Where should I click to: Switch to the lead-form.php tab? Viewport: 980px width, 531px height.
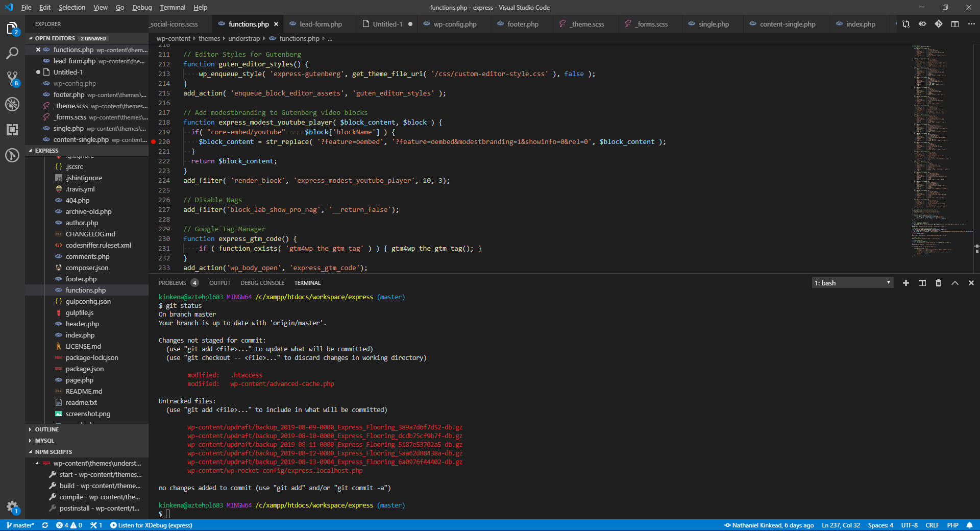(x=315, y=24)
